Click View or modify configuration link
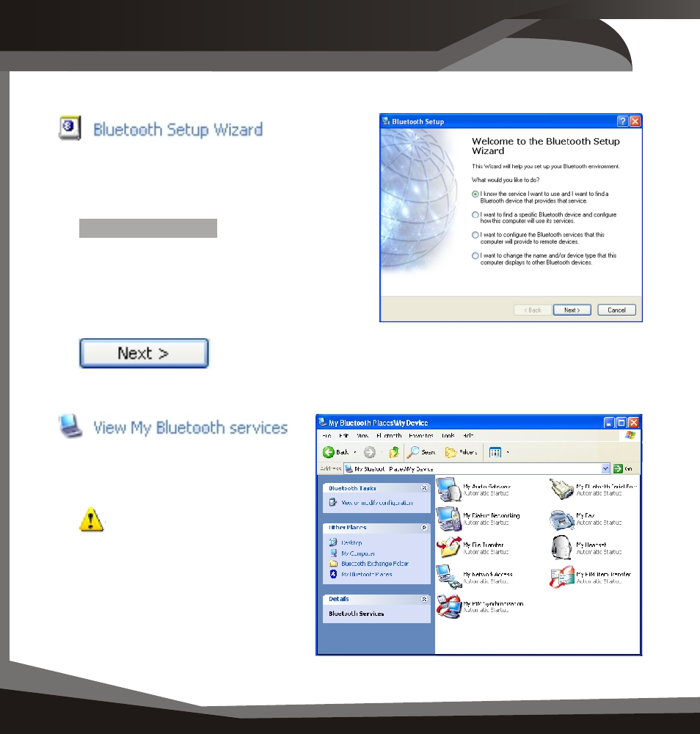Viewport: 700px width, 734px height. (376, 502)
